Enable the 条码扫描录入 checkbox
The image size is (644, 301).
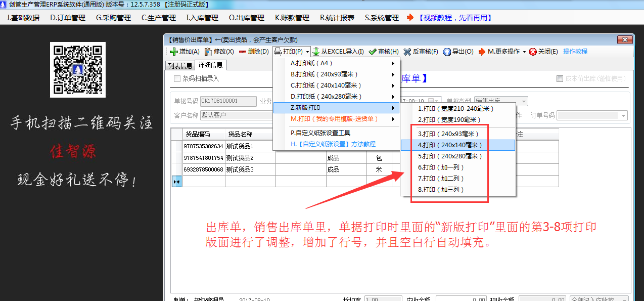177,78
